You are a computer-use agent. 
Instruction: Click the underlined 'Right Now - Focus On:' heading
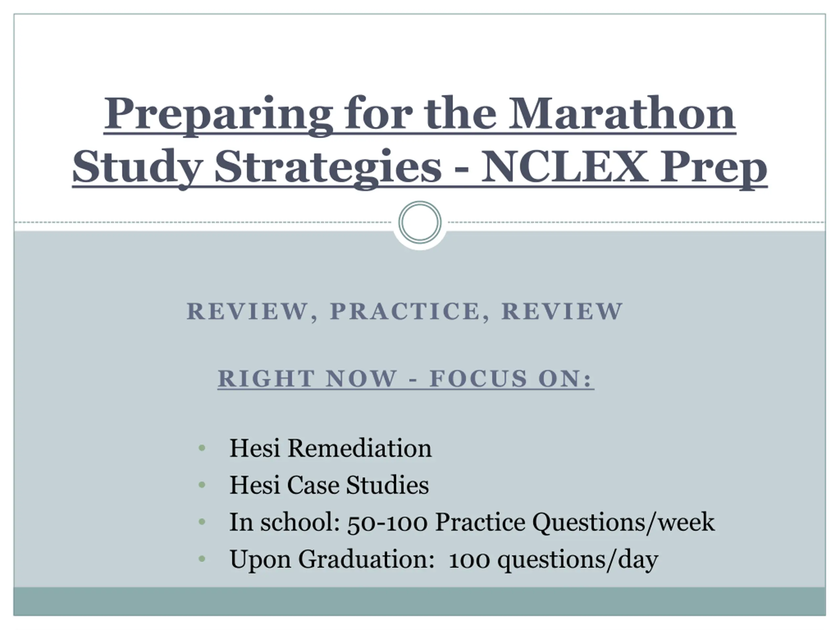[406, 379]
